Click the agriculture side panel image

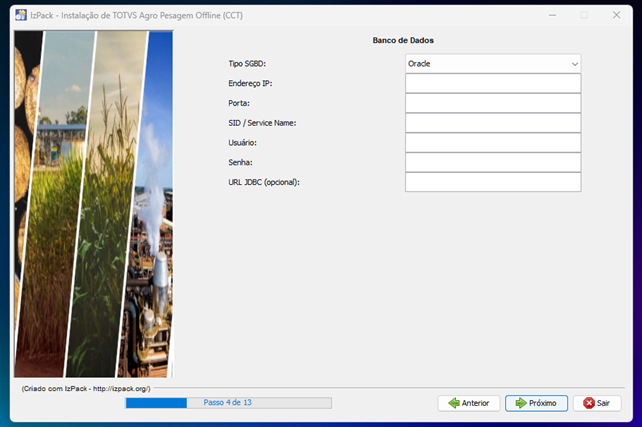(94, 204)
